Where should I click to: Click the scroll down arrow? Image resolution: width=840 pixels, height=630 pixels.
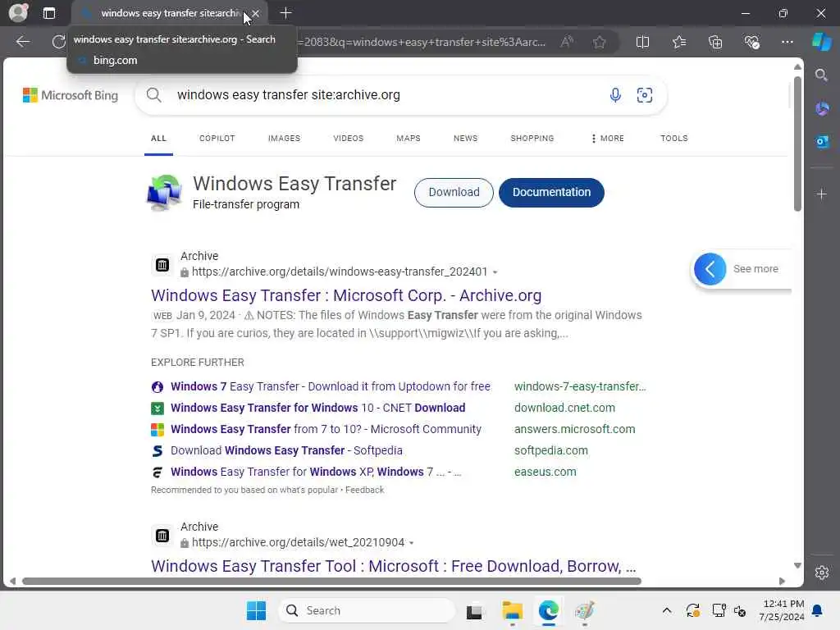coord(797,566)
